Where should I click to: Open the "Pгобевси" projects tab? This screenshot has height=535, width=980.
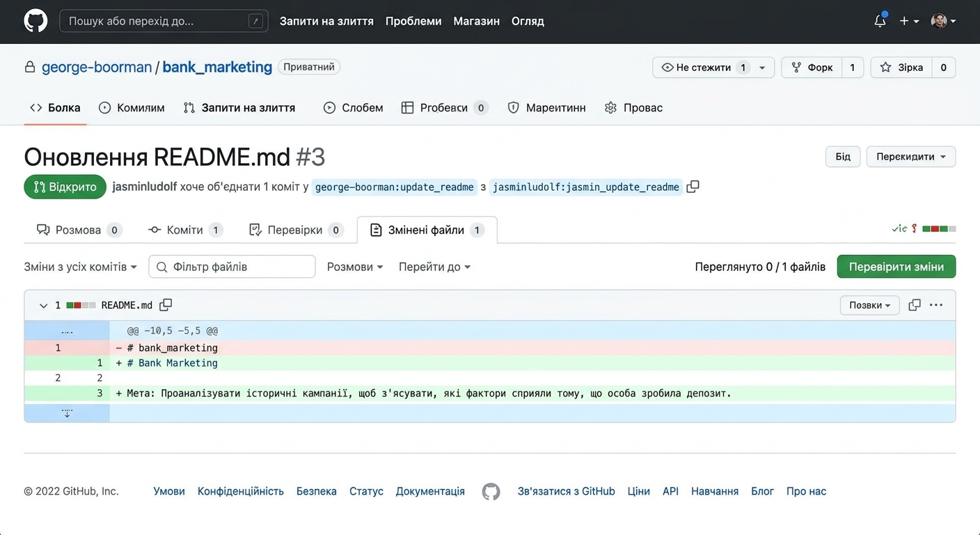445,107
